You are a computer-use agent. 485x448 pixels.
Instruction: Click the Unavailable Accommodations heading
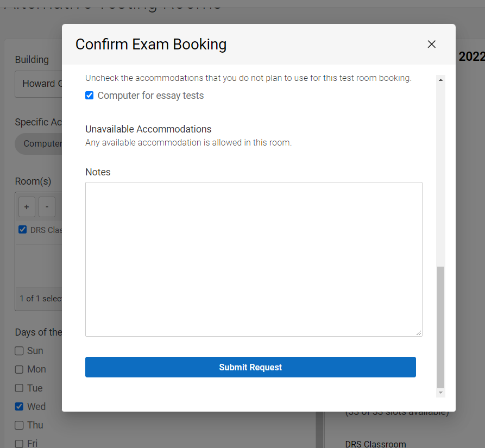click(148, 129)
